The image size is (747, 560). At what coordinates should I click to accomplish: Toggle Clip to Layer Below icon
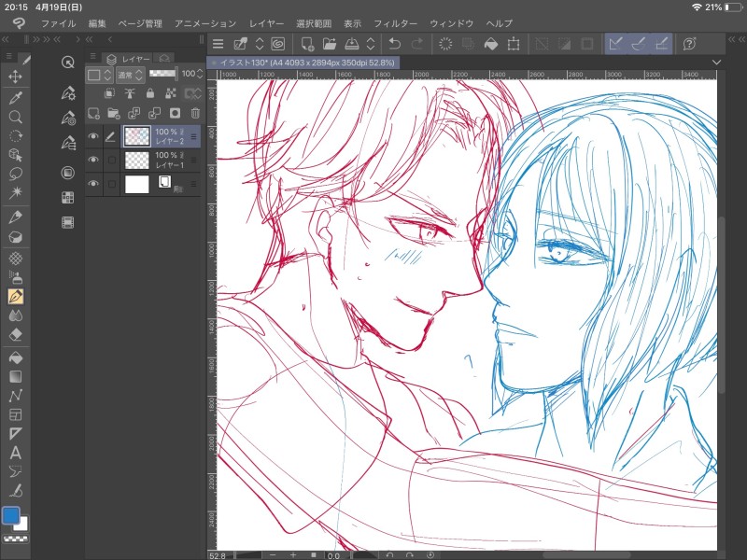tap(109, 93)
